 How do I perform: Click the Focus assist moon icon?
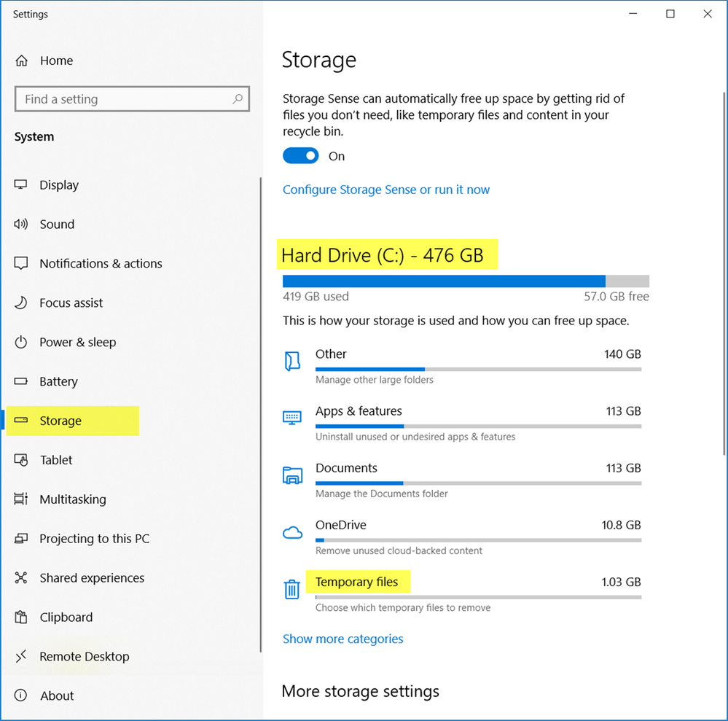[21, 303]
